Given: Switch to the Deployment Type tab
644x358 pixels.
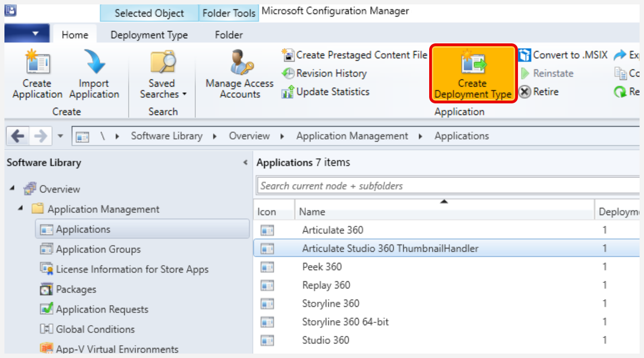Looking at the screenshot, I should click(x=149, y=35).
